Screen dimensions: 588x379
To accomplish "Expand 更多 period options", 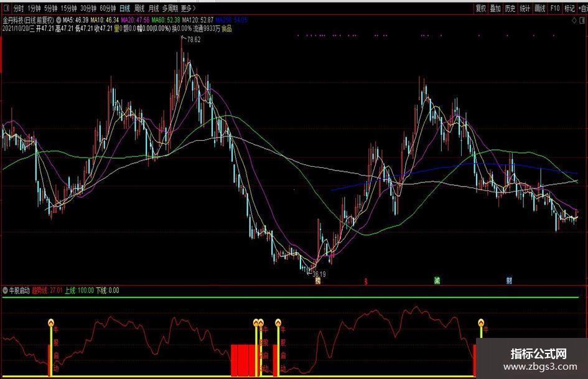I will coord(187,9).
